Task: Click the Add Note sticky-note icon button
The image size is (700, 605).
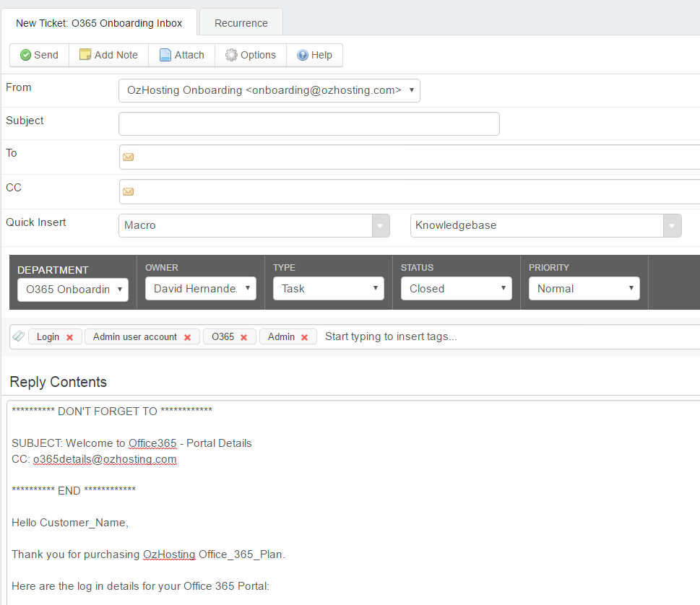Action: [x=108, y=55]
